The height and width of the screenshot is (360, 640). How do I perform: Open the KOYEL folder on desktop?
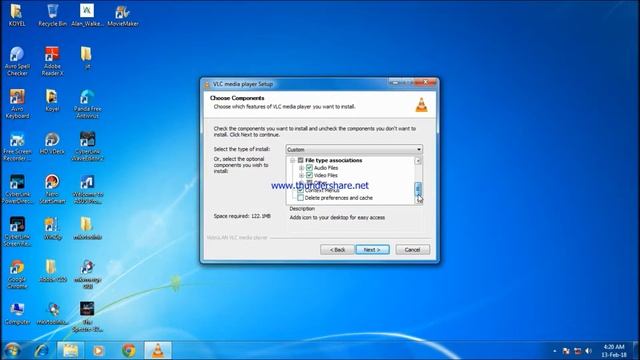click(17, 15)
